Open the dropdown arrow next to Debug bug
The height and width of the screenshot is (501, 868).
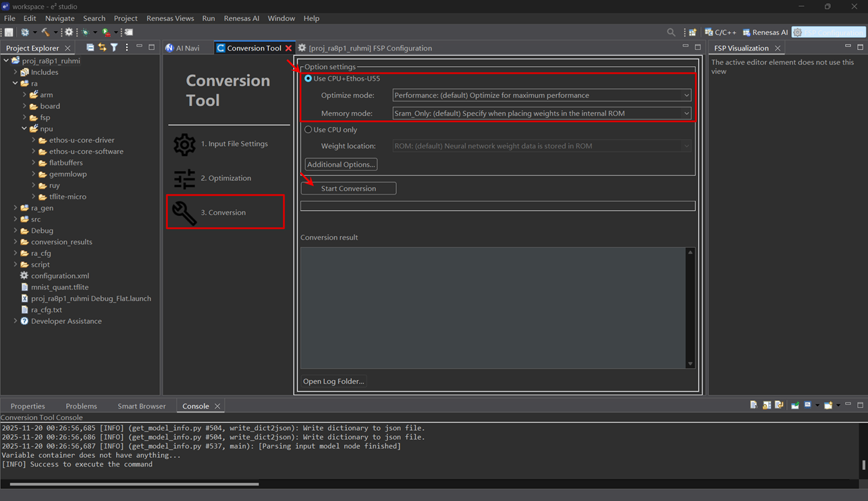[95, 32]
